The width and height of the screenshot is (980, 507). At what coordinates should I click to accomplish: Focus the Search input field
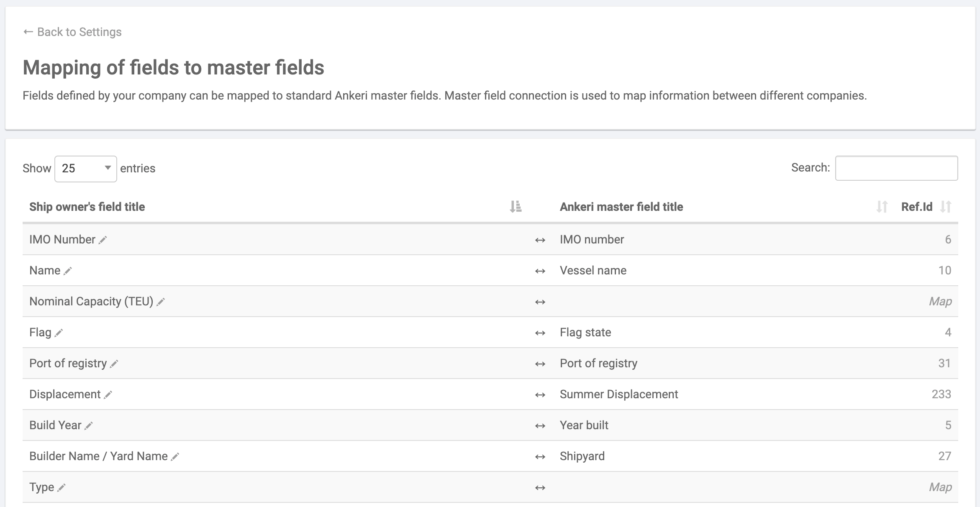896,168
